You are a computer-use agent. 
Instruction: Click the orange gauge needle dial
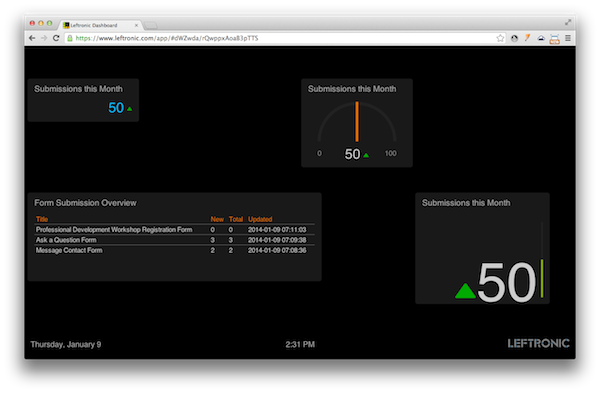pos(357,122)
